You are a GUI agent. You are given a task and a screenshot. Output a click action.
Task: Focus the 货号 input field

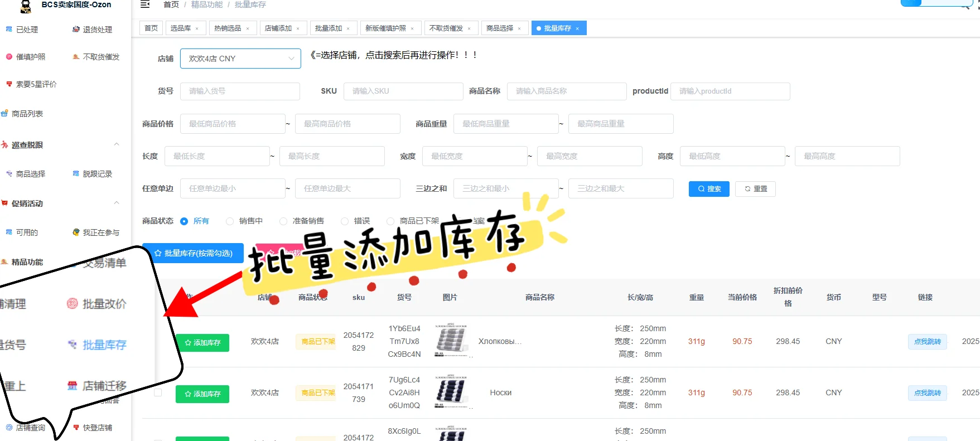(240, 91)
